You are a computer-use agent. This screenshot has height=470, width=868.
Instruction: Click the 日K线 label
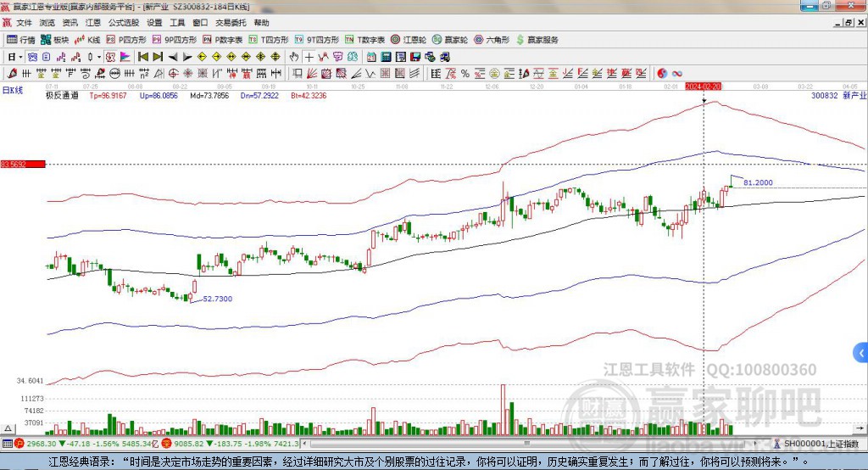point(12,90)
